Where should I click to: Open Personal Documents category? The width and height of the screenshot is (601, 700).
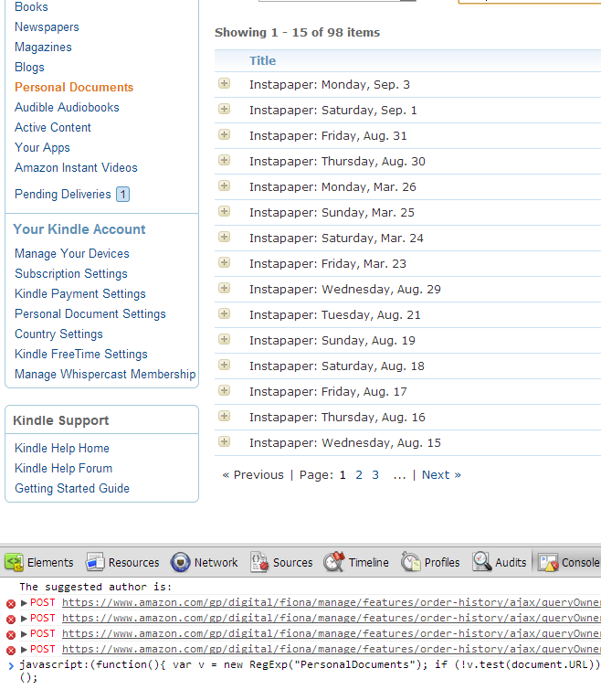pyautogui.click(x=74, y=88)
